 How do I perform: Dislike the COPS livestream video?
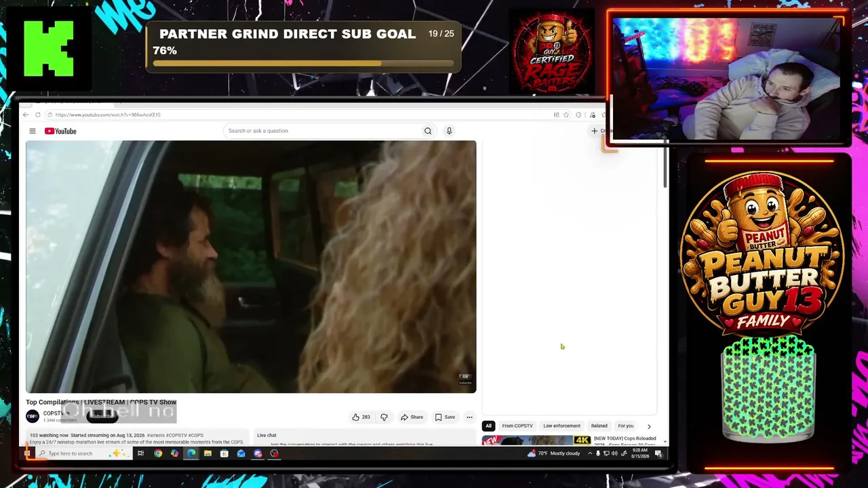[384, 417]
